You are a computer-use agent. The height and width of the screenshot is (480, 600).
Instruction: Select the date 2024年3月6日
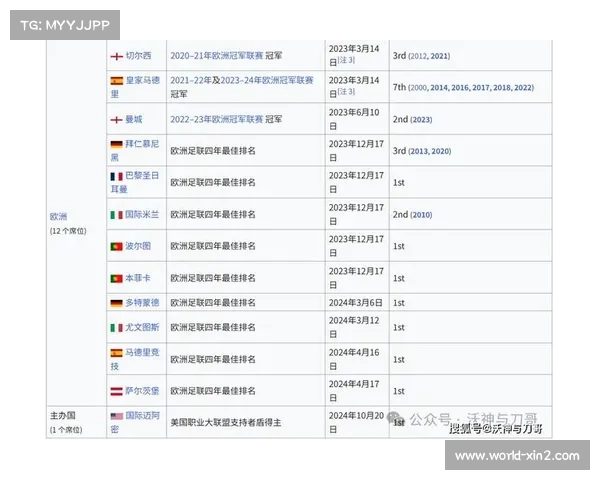click(355, 303)
